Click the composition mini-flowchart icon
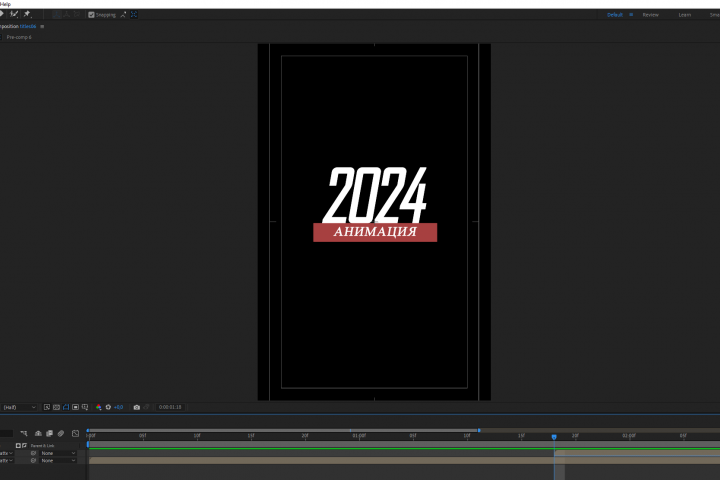720x480 pixels. point(24,434)
